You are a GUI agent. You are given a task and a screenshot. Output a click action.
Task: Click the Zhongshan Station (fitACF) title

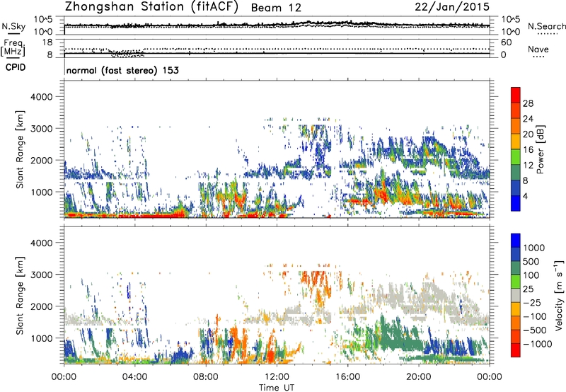click(x=151, y=6)
